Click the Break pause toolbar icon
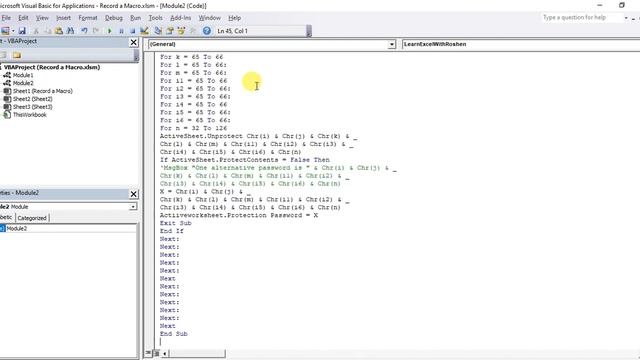Screen dimensions: 640x360 coord(121,31)
